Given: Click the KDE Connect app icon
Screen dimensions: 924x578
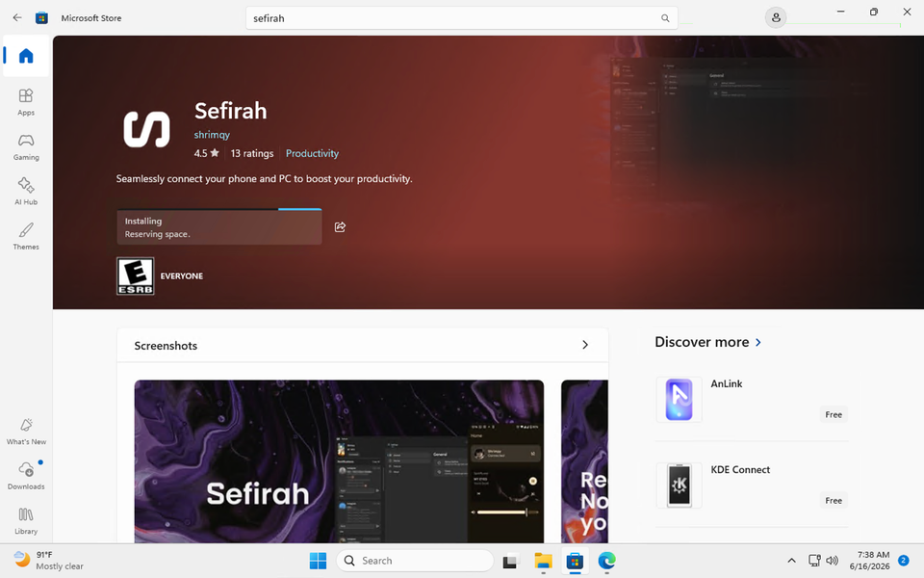Looking at the screenshot, I should [x=679, y=486].
